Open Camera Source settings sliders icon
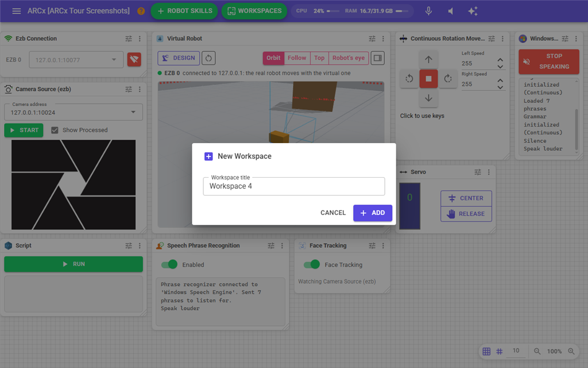The height and width of the screenshot is (368, 588). 129,89
